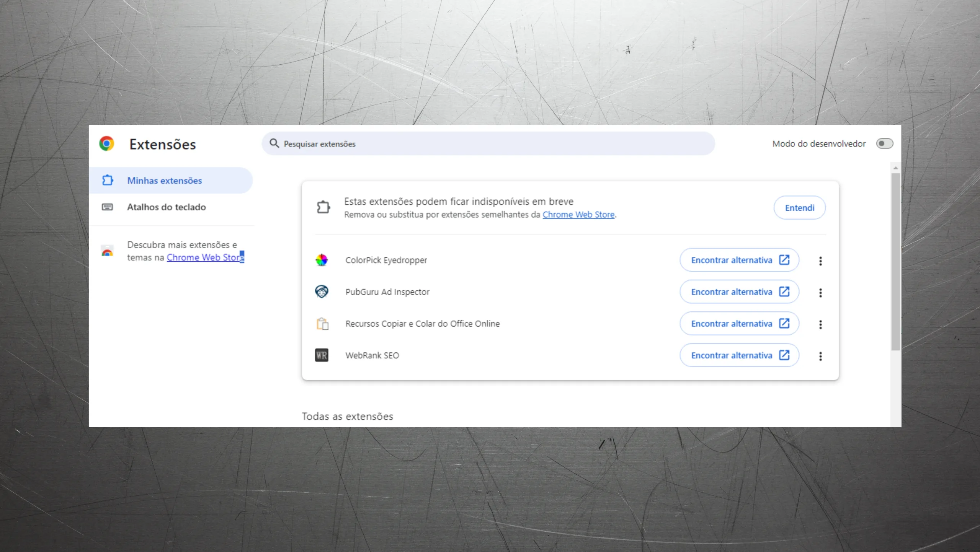Click the WebRank SEO name
This screenshot has height=552, width=980.
point(372,355)
